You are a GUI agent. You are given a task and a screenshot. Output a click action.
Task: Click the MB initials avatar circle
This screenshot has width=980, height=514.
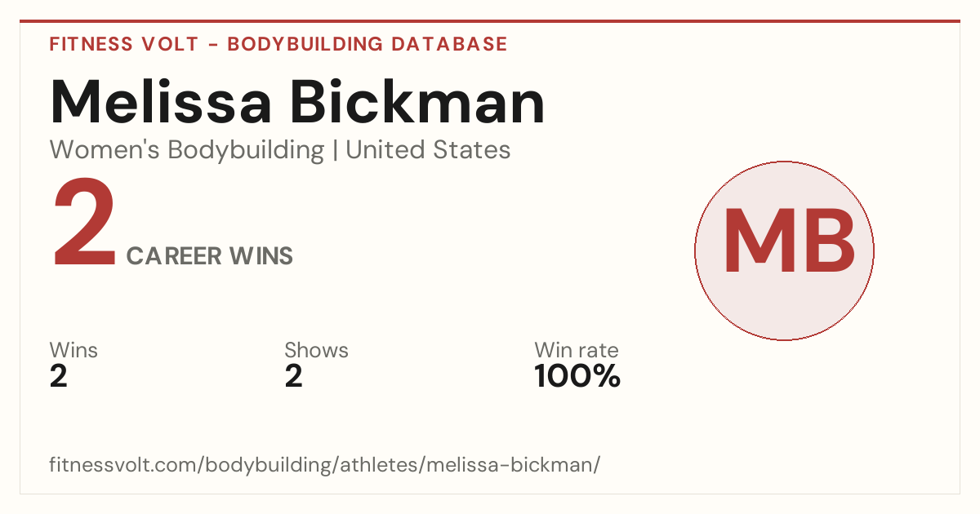784,250
